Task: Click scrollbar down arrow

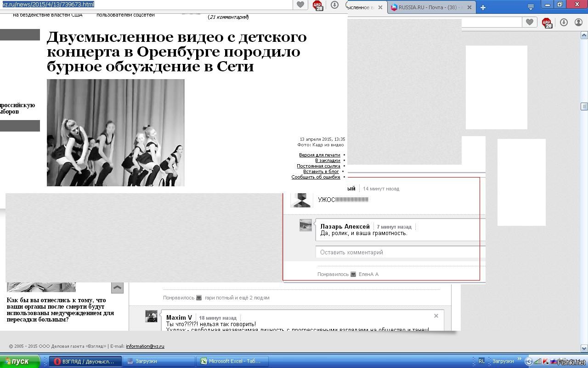Action: tap(584, 348)
